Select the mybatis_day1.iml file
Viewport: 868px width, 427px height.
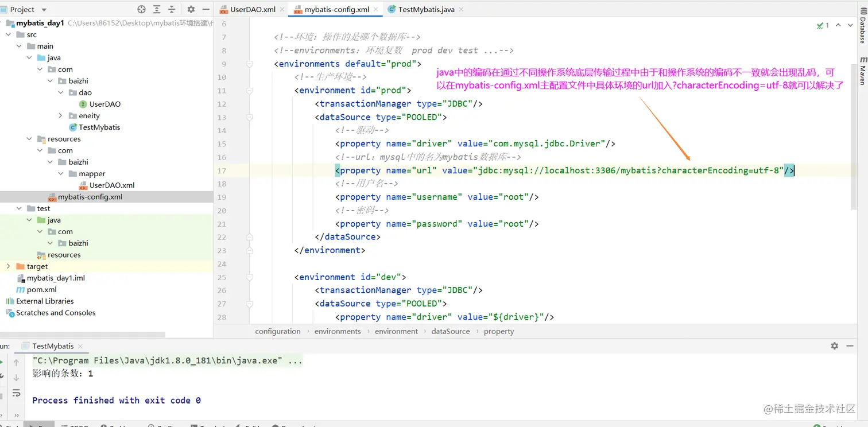point(56,278)
